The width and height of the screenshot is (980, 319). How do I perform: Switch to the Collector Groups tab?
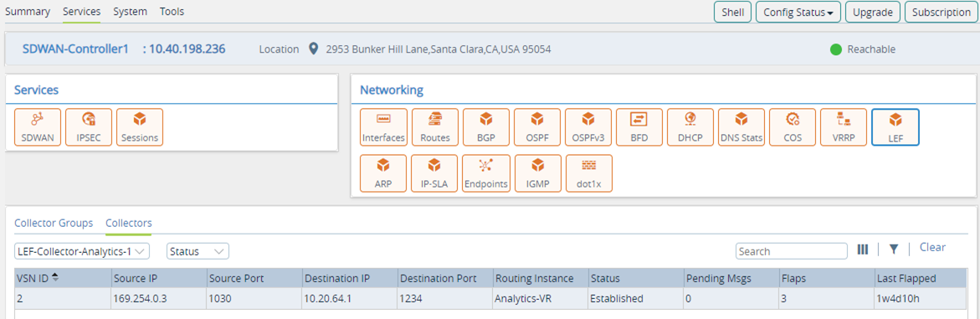54,223
